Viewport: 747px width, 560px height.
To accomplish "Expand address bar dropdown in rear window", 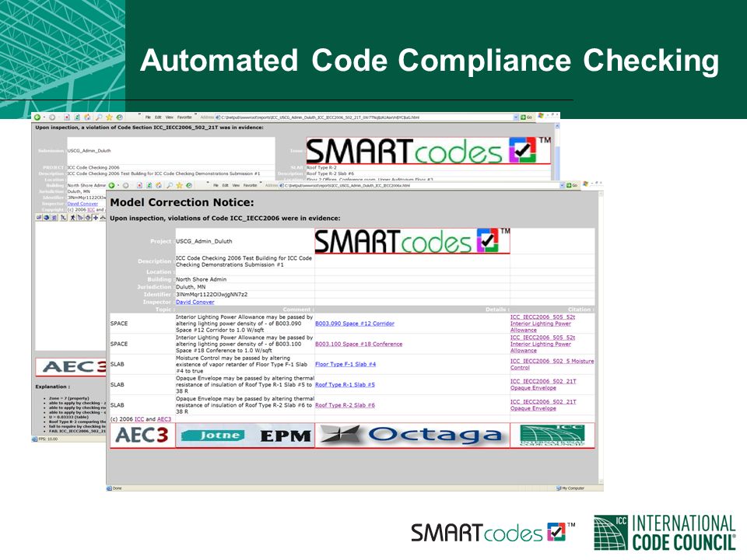I will coord(516,117).
